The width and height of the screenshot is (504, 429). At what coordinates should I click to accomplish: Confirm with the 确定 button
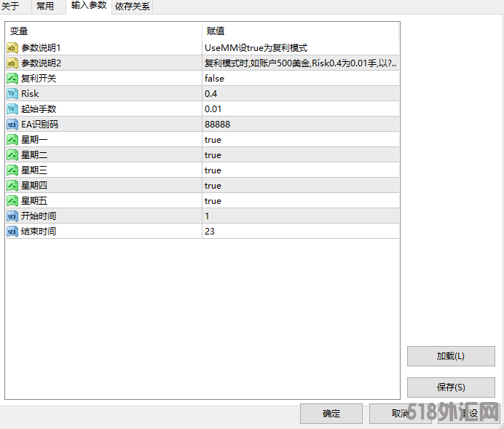331,414
